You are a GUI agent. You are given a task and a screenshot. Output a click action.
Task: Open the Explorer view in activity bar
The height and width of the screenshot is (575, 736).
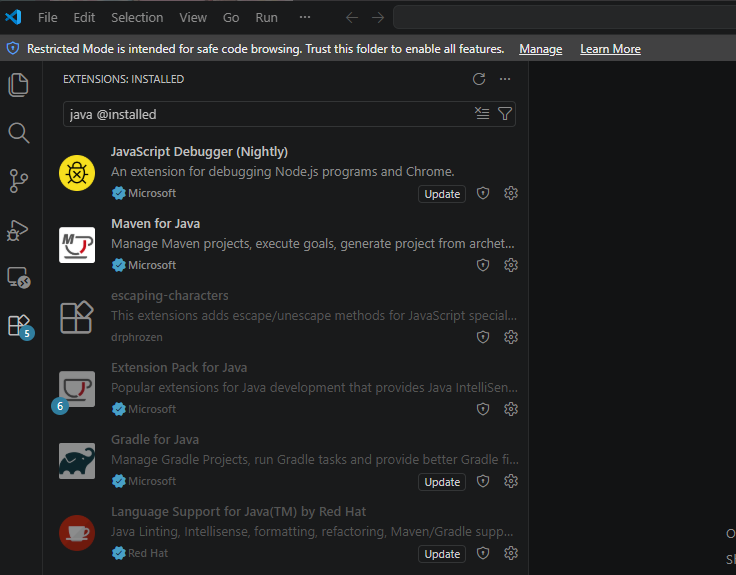[x=18, y=85]
